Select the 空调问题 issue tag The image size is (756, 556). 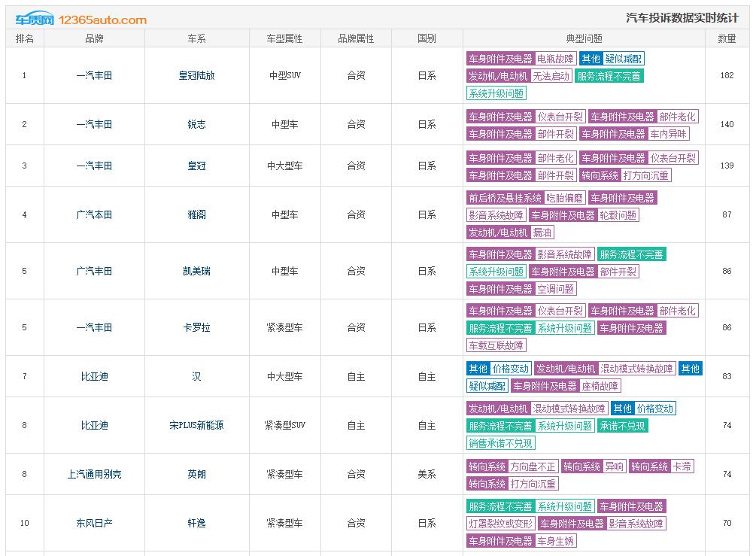555,290
